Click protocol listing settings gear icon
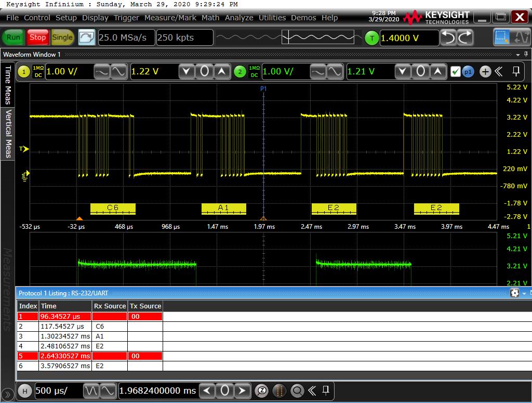 [x=514, y=293]
